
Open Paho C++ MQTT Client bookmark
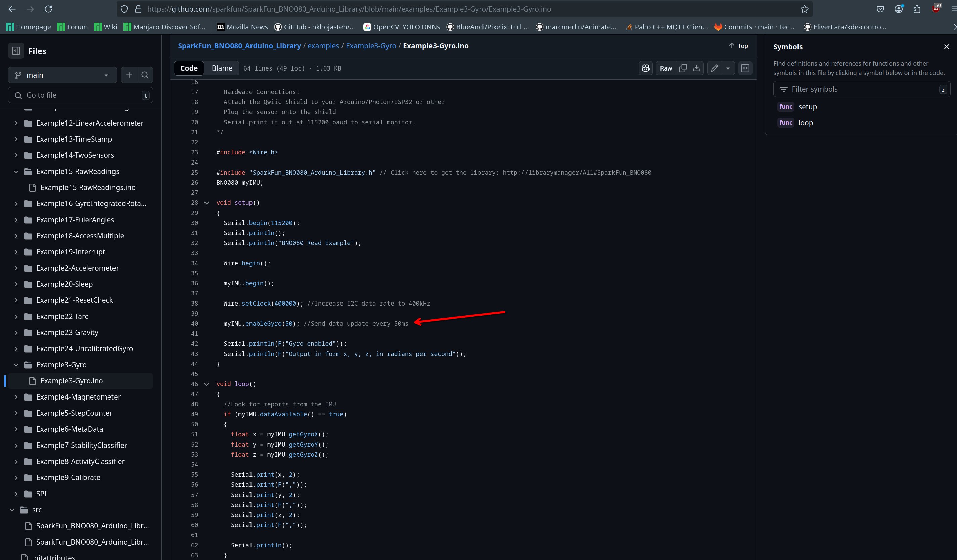[x=667, y=27]
